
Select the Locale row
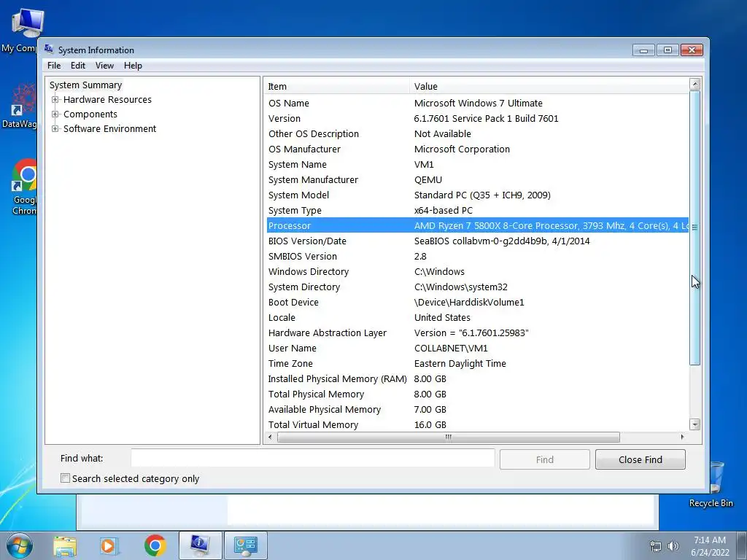[477, 318]
